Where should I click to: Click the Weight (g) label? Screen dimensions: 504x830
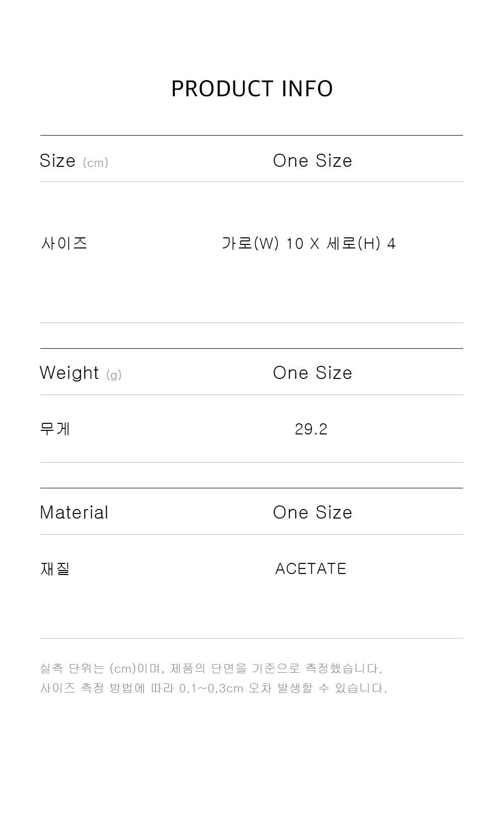pyautogui.click(x=81, y=373)
